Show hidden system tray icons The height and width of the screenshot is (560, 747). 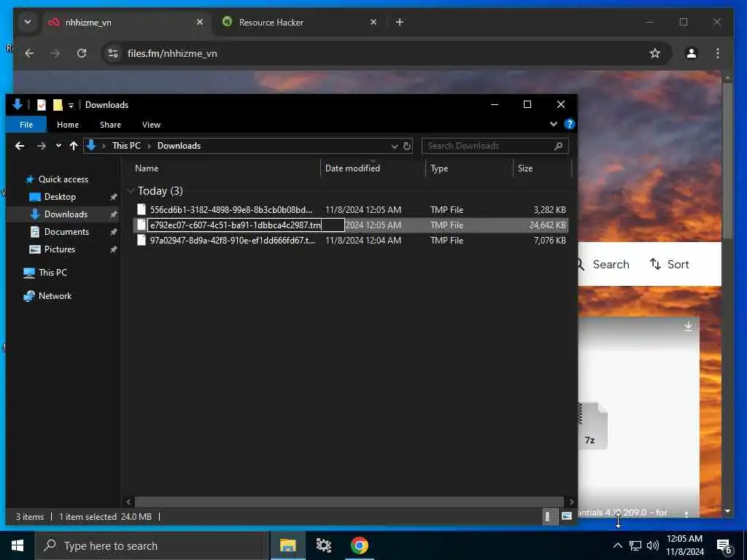[617, 545]
